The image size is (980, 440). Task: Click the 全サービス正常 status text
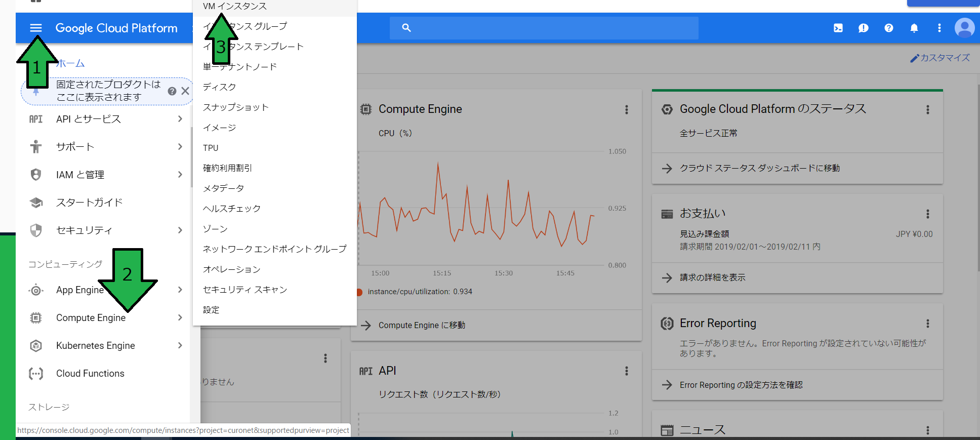pos(708,133)
